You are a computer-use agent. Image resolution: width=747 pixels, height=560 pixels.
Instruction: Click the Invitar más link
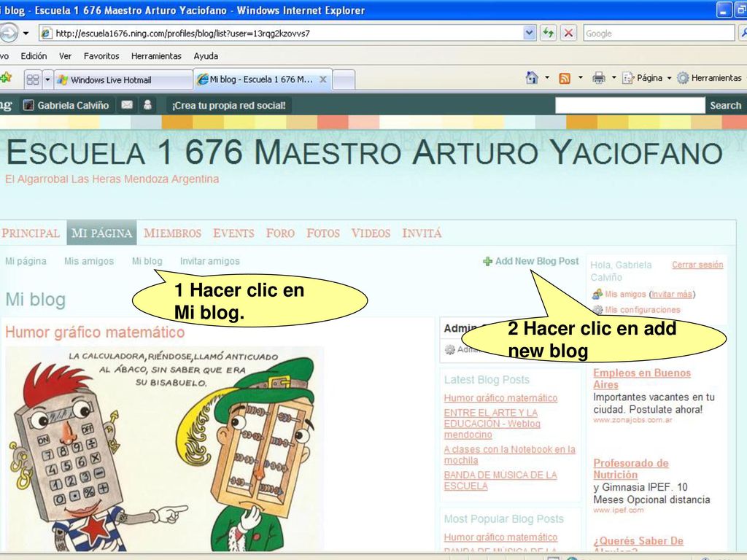(672, 295)
